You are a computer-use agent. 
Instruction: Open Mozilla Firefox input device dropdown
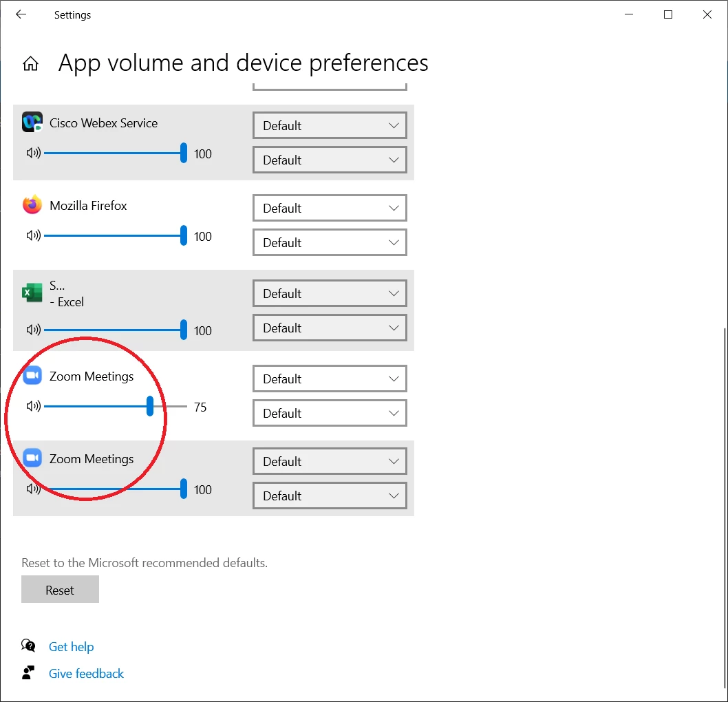pyautogui.click(x=330, y=242)
